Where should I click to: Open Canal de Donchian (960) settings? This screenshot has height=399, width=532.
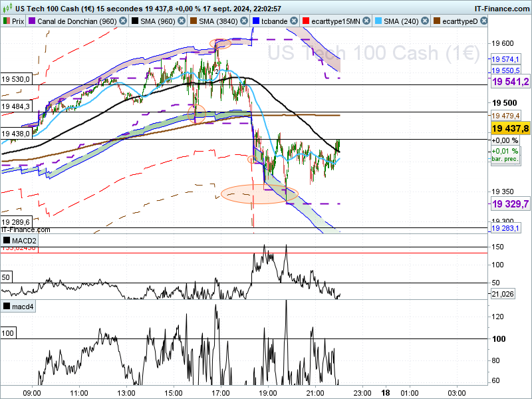point(77,21)
